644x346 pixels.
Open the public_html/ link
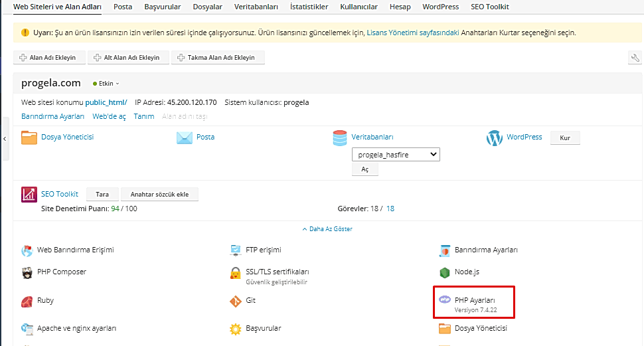(106, 102)
